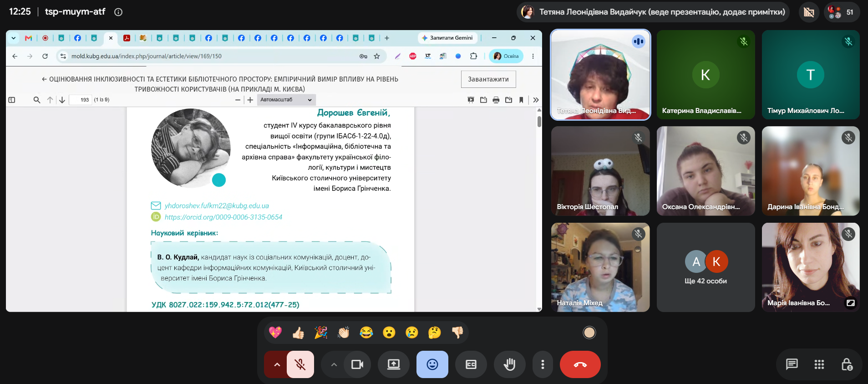Open the Автомасштаб zoom dropdown in PDF viewer
The width and height of the screenshot is (868, 384).
286,100
